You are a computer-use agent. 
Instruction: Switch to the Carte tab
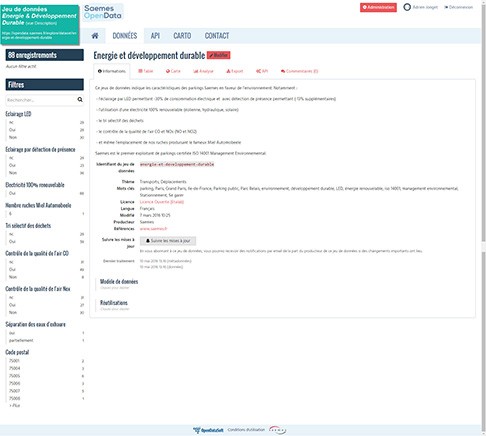pyautogui.click(x=173, y=71)
